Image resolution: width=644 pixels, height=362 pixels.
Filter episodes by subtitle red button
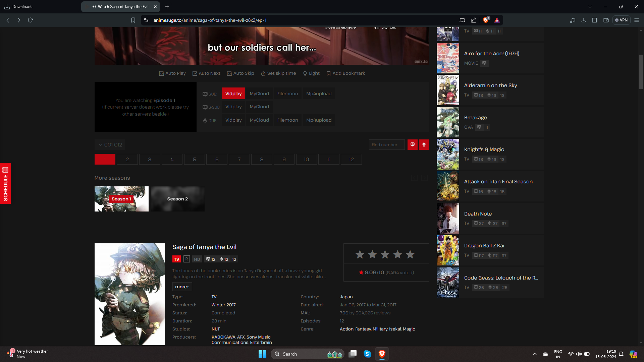[413, 145]
